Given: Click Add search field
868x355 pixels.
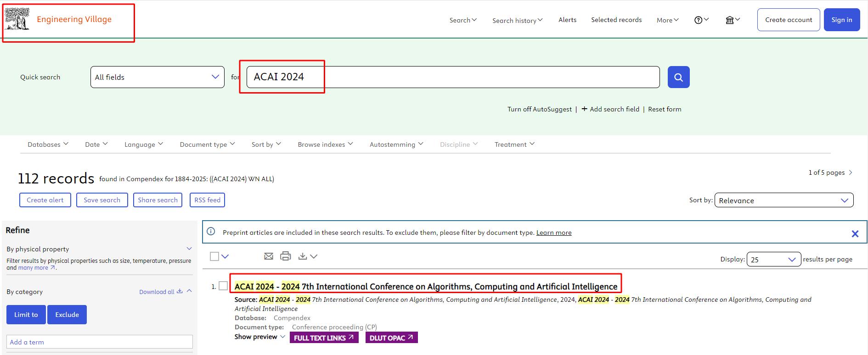Looking at the screenshot, I should 610,109.
